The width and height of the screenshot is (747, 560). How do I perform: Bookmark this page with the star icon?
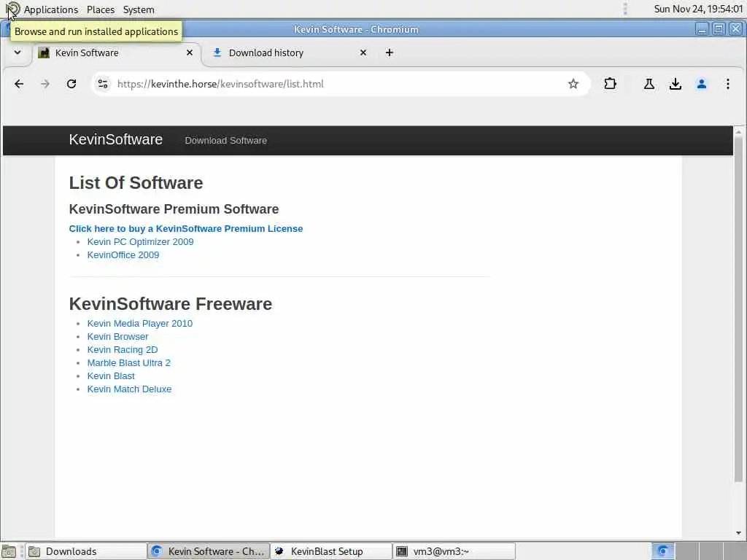tap(573, 85)
